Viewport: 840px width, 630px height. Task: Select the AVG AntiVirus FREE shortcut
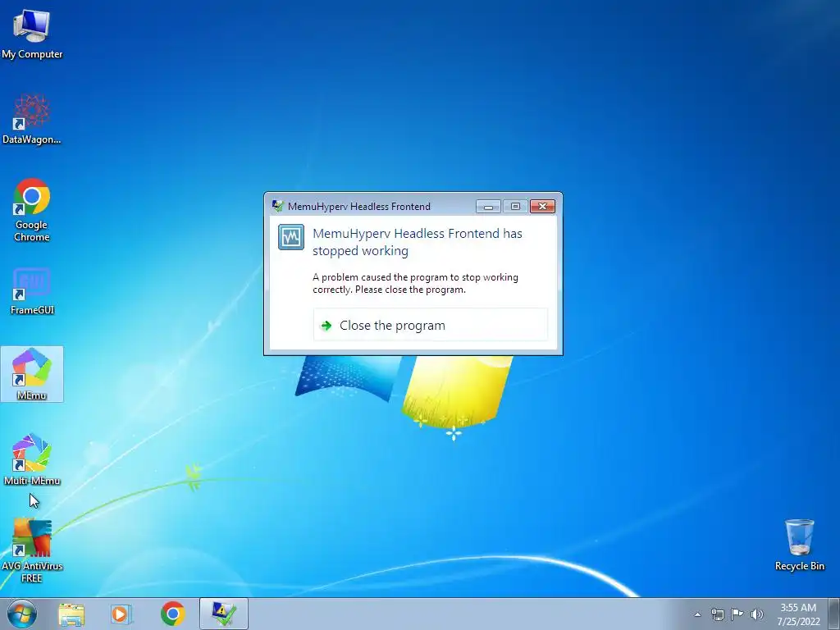click(32, 550)
